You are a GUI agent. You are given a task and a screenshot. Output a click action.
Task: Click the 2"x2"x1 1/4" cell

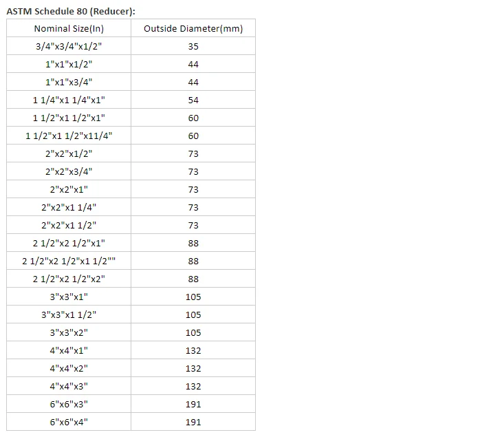pyautogui.click(x=69, y=207)
